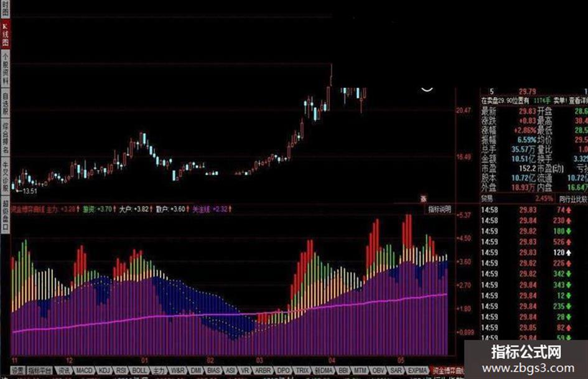Open the 超级盘口 sidebar tab
Screen dimensions: 588x379
pyautogui.click(x=5, y=215)
